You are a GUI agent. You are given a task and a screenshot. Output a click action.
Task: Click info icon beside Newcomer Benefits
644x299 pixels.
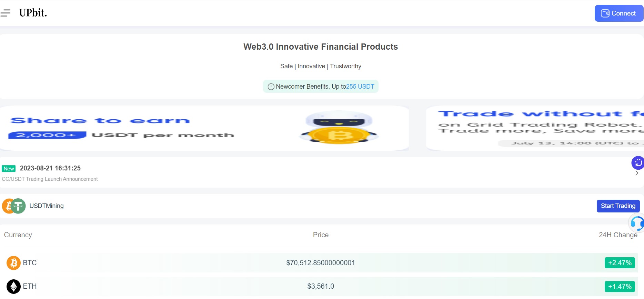[271, 87]
